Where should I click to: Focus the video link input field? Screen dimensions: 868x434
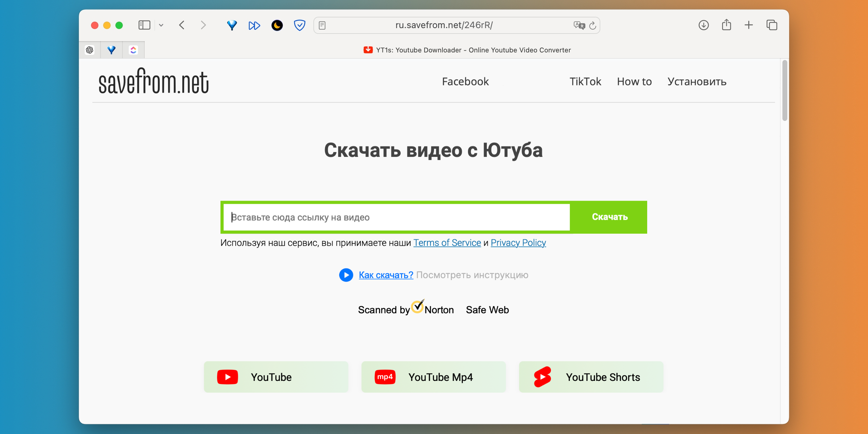(397, 217)
